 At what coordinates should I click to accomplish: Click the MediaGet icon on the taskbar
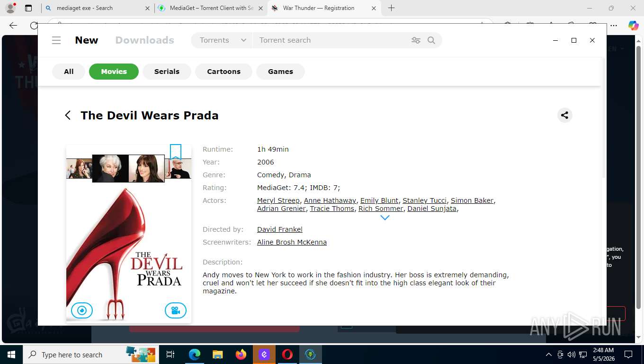(x=311, y=355)
